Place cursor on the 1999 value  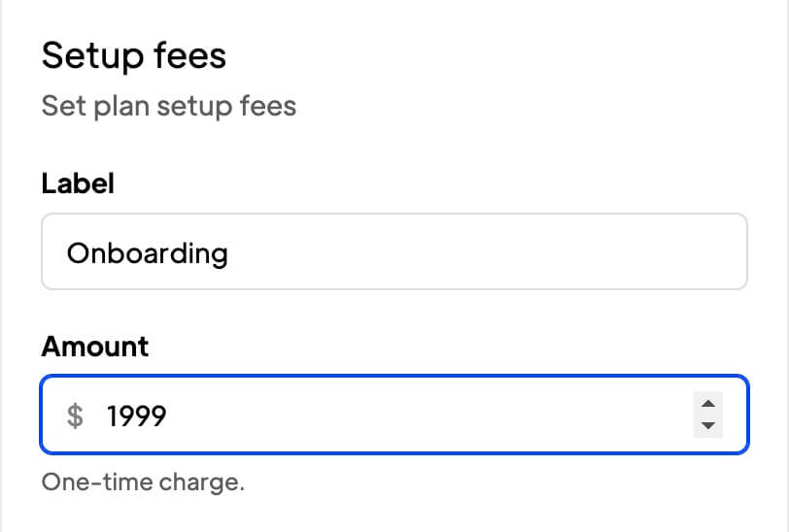coord(137,416)
